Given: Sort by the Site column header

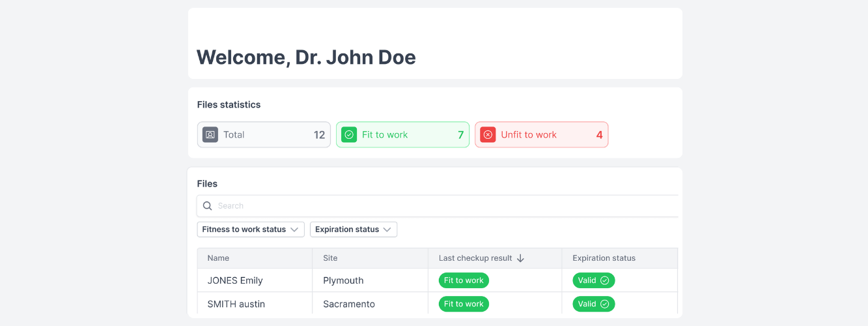Looking at the screenshot, I should (330, 258).
